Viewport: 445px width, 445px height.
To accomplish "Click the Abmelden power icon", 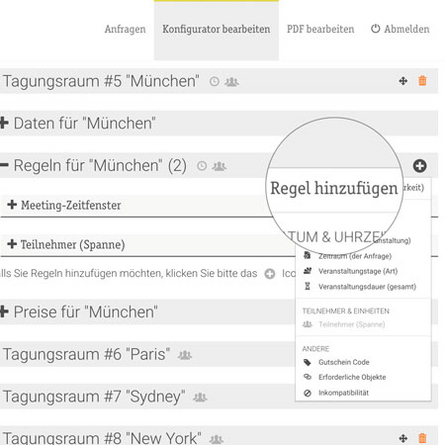I will 375,29.
